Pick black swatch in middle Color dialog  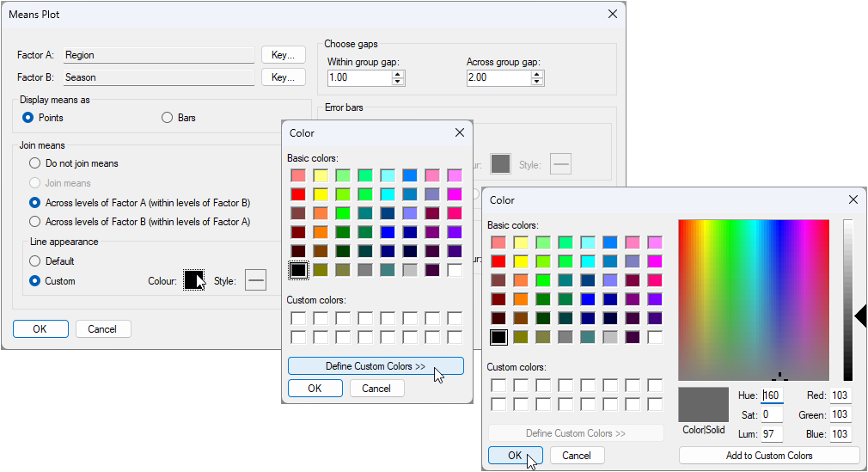298,270
